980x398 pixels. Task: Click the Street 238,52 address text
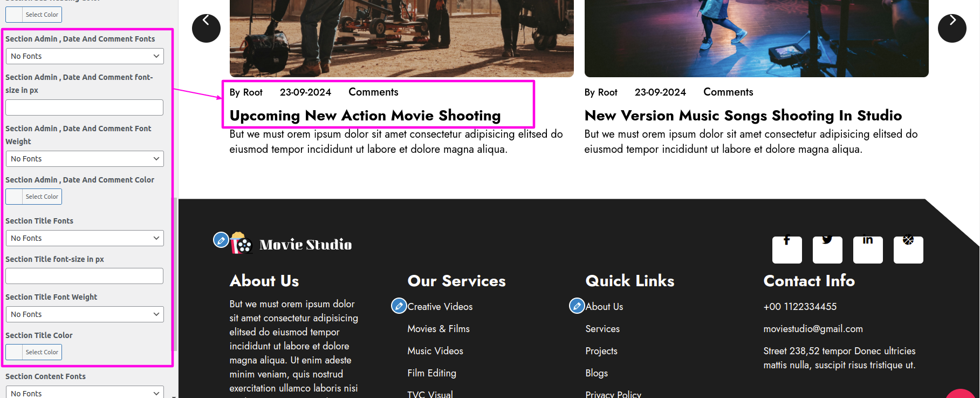tap(839, 358)
